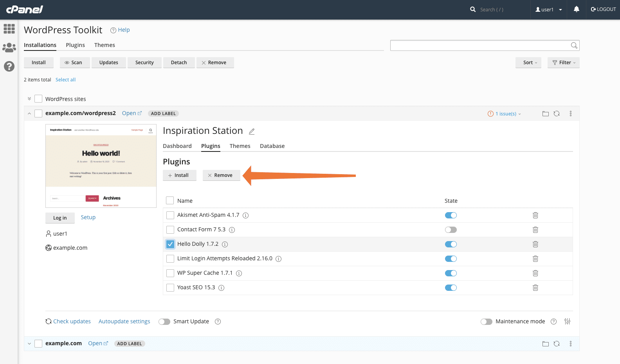Viewport: 620px width, 364px height.
Task: Click the notifications bell icon
Action: [x=576, y=9]
